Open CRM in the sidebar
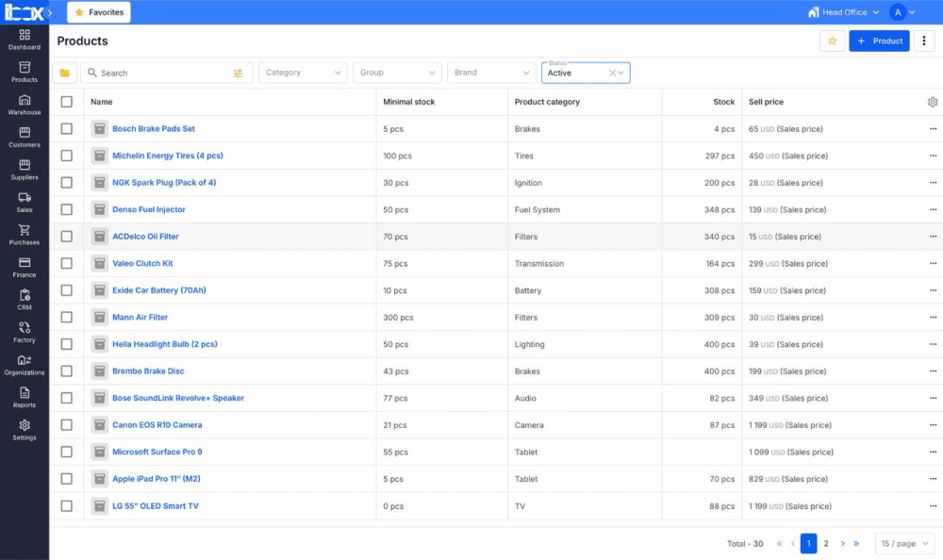This screenshot has width=943, height=560. pyautogui.click(x=25, y=300)
